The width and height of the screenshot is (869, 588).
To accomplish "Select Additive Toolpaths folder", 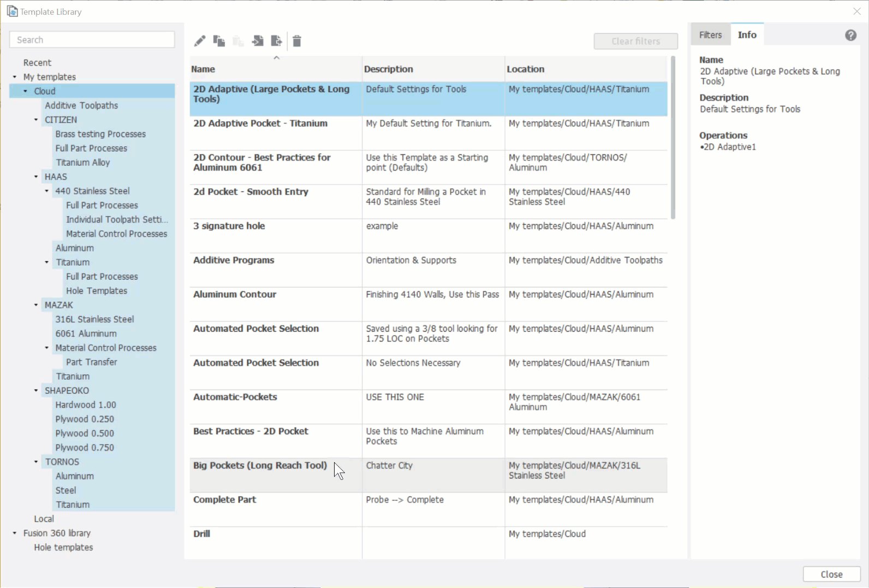I will pyautogui.click(x=81, y=105).
